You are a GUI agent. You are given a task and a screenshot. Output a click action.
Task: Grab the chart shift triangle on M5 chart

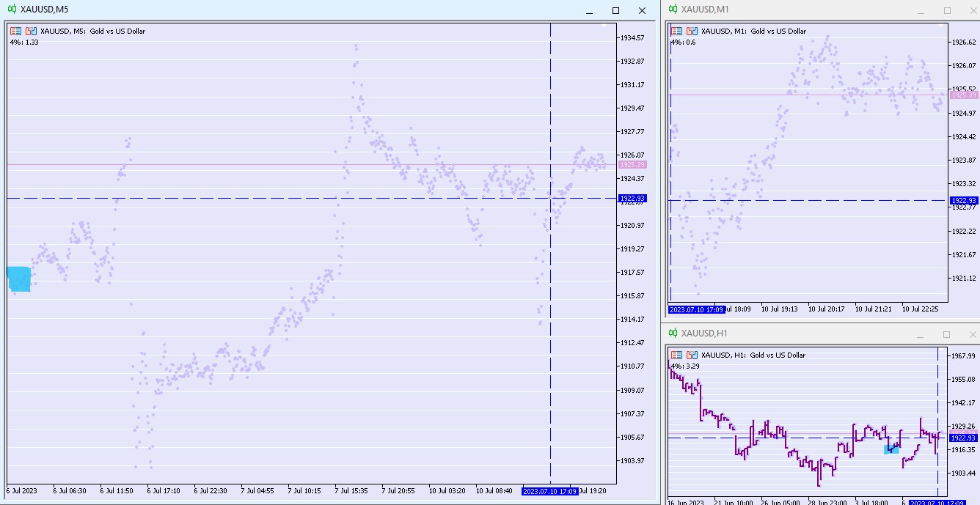pyautogui.click(x=604, y=26)
